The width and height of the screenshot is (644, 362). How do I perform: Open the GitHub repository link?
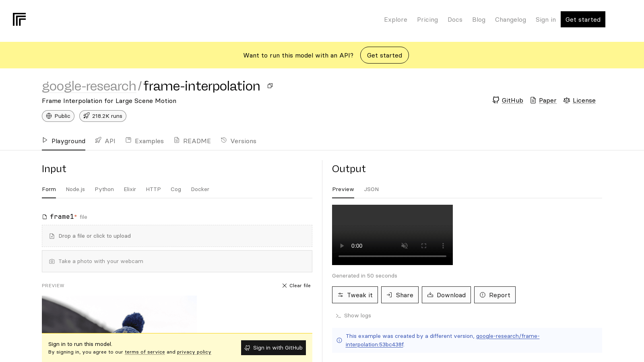click(x=508, y=101)
